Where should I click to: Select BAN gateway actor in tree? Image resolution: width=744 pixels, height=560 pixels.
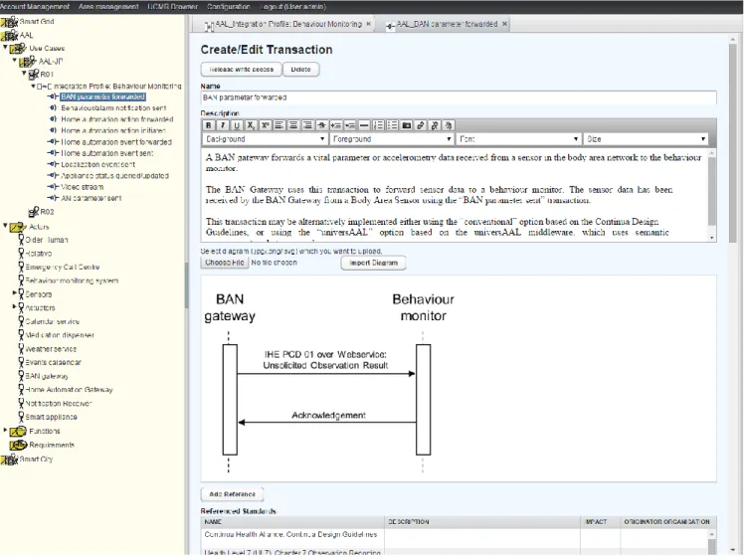coord(47,376)
